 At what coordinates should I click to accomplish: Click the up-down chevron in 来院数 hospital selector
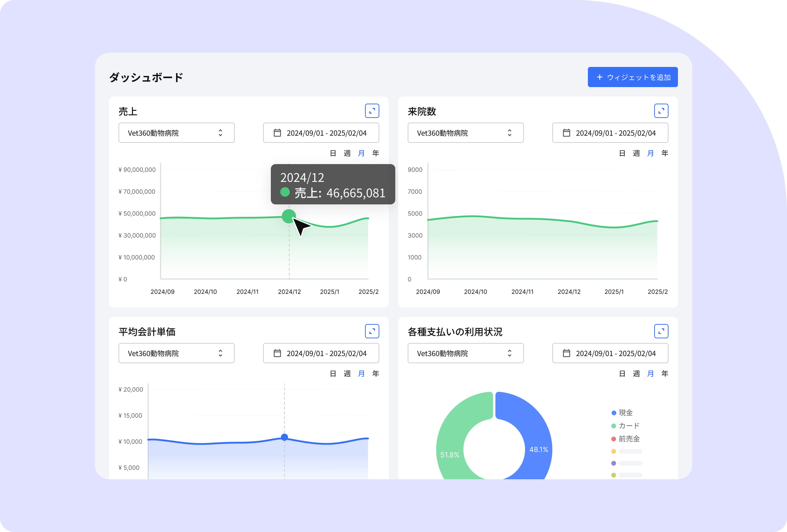[x=510, y=133]
